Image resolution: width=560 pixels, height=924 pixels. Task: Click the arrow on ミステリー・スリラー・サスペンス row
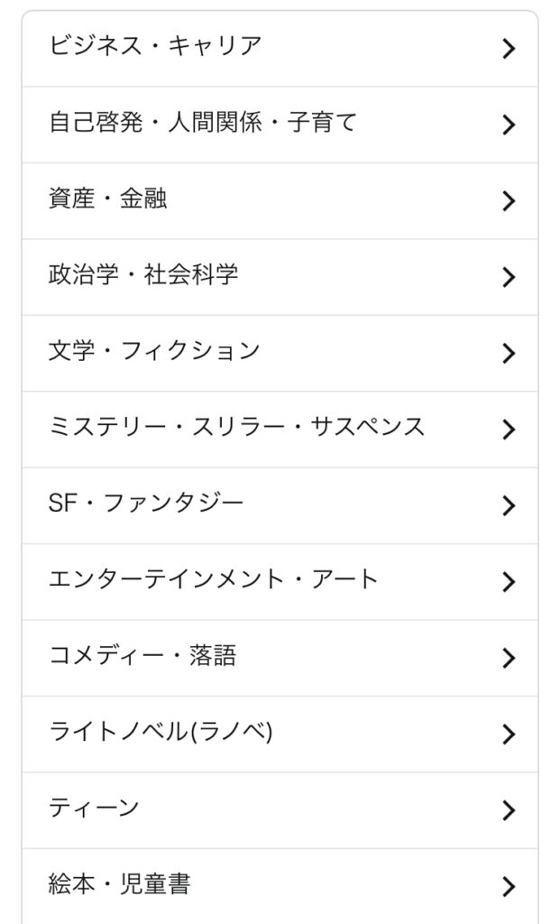click(x=509, y=430)
